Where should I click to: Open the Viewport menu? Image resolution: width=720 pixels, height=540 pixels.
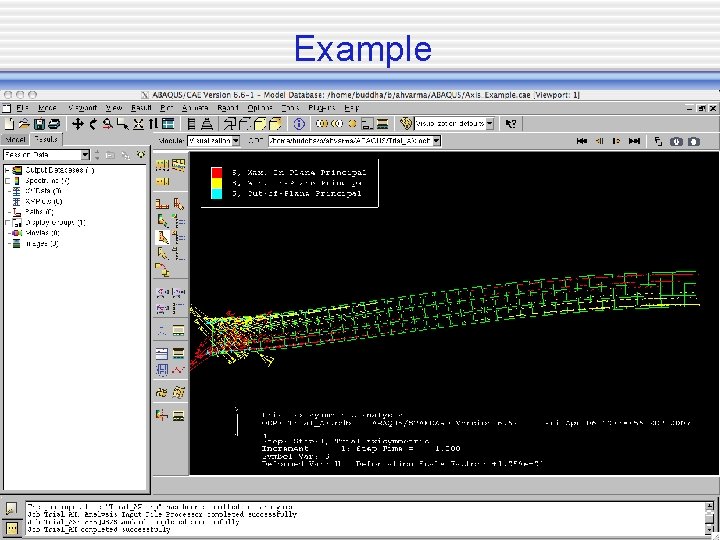(83, 108)
